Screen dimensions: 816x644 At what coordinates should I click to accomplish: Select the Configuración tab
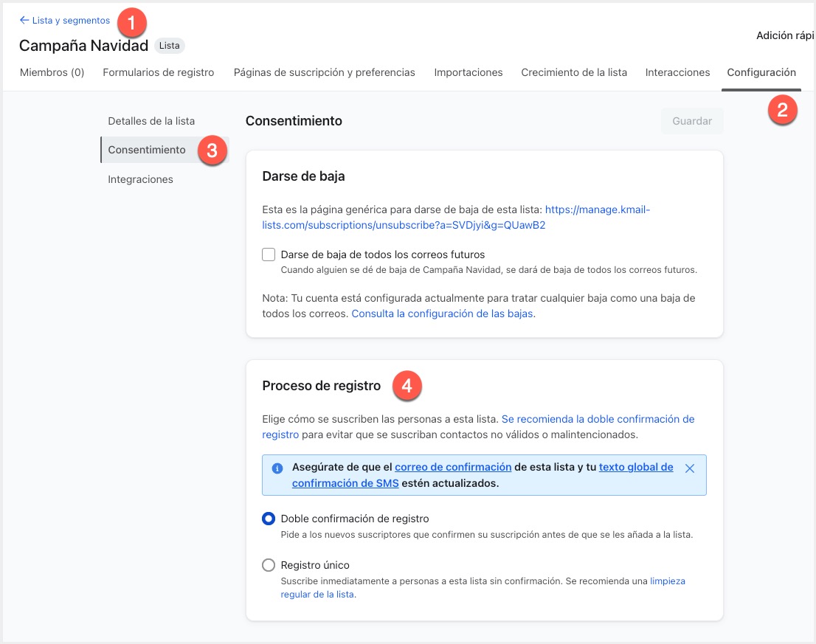click(x=761, y=72)
